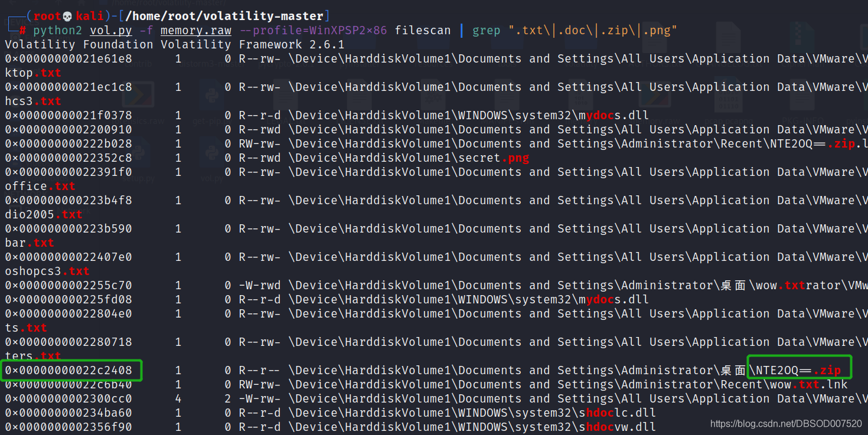Click the kali hostname in the prompt
Image resolution: width=868 pixels, height=435 pixels.
coord(89,16)
